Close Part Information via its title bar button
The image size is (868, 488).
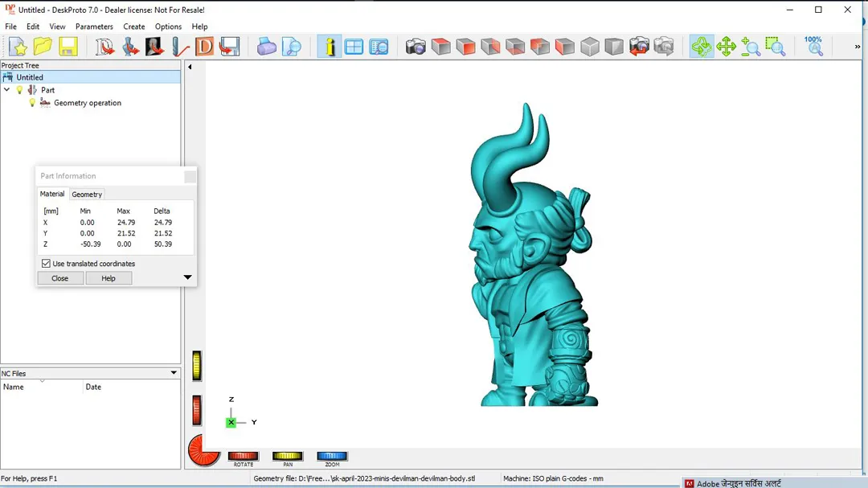click(190, 176)
